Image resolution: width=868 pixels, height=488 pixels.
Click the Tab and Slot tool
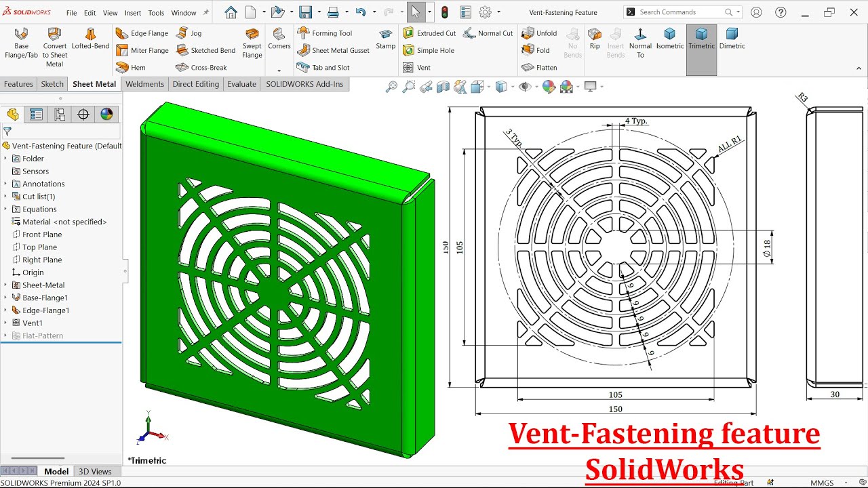(x=323, y=67)
